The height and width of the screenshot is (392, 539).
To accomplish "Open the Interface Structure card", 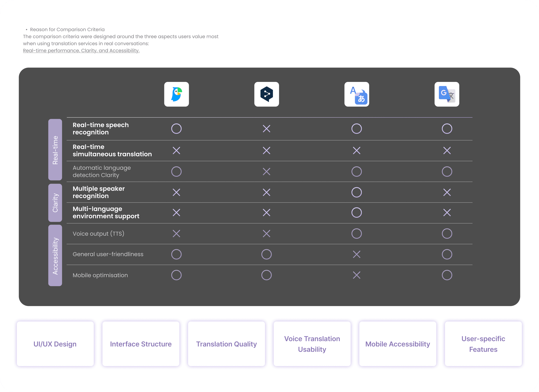I will (141, 344).
